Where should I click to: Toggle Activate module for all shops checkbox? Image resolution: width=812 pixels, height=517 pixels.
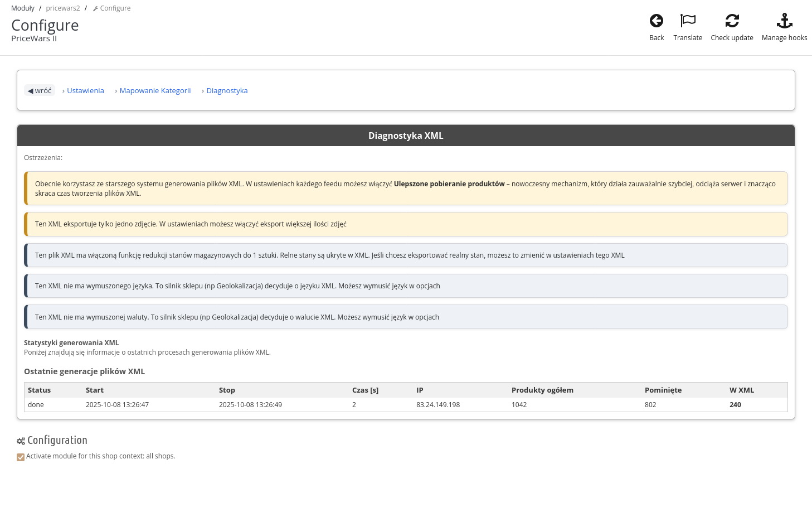click(21, 457)
